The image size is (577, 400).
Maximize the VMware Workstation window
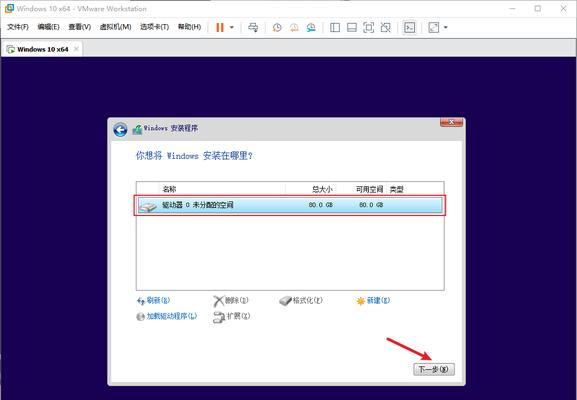point(538,8)
